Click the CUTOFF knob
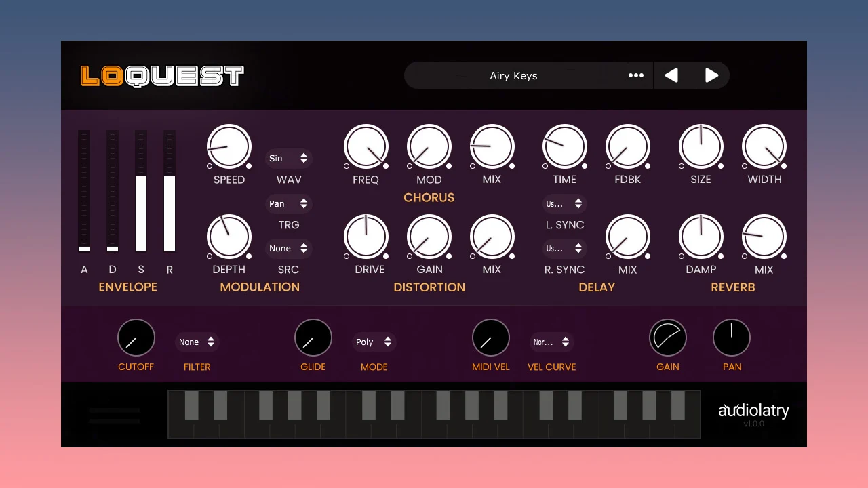 click(x=136, y=338)
